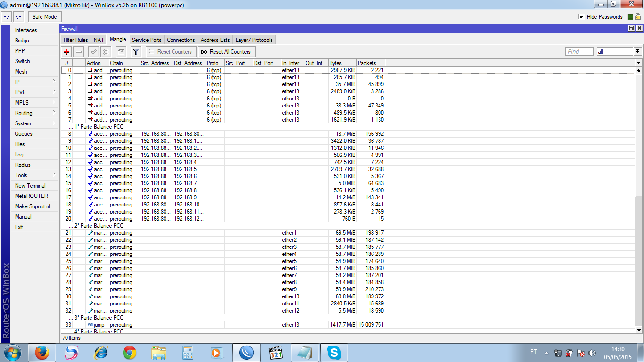Screen dimensions: 644x362
Task: Disable selected rule with X icon
Action: coord(106,52)
